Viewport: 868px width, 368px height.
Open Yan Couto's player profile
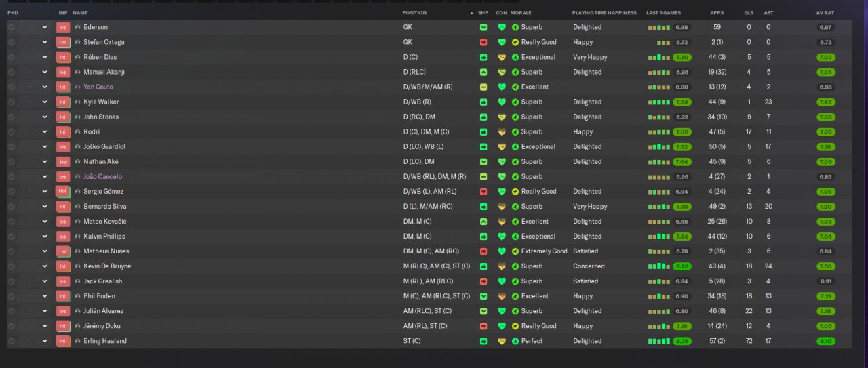(98, 87)
